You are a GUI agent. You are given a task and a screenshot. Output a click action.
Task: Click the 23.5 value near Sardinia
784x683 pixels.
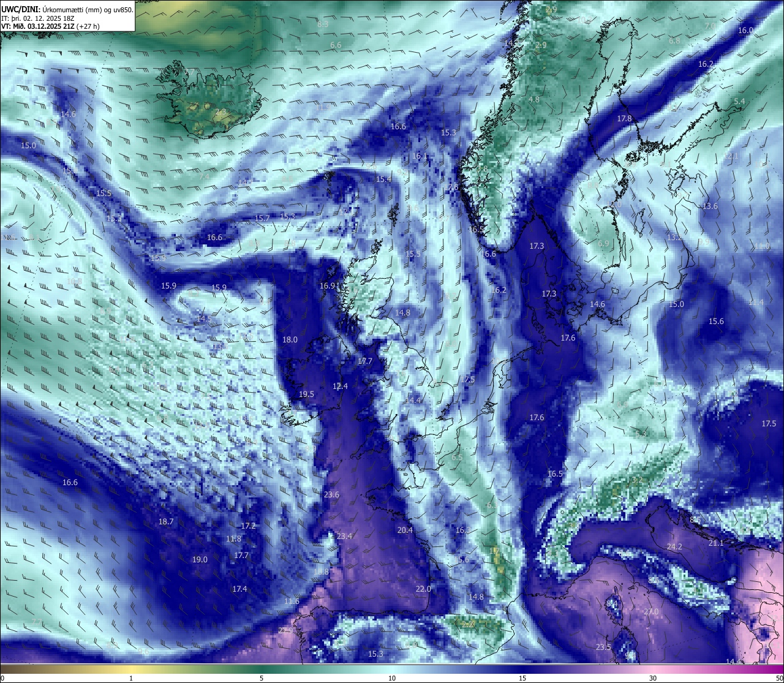pyautogui.click(x=603, y=647)
